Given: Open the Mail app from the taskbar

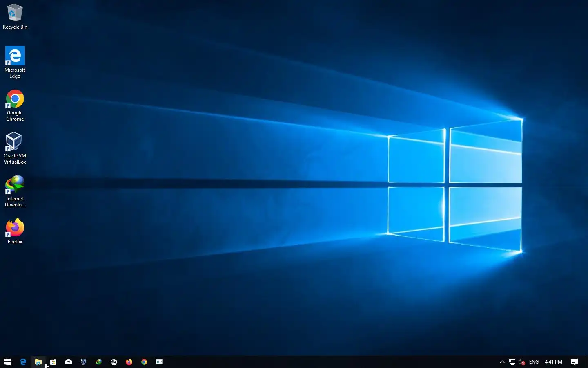Looking at the screenshot, I should click(69, 362).
